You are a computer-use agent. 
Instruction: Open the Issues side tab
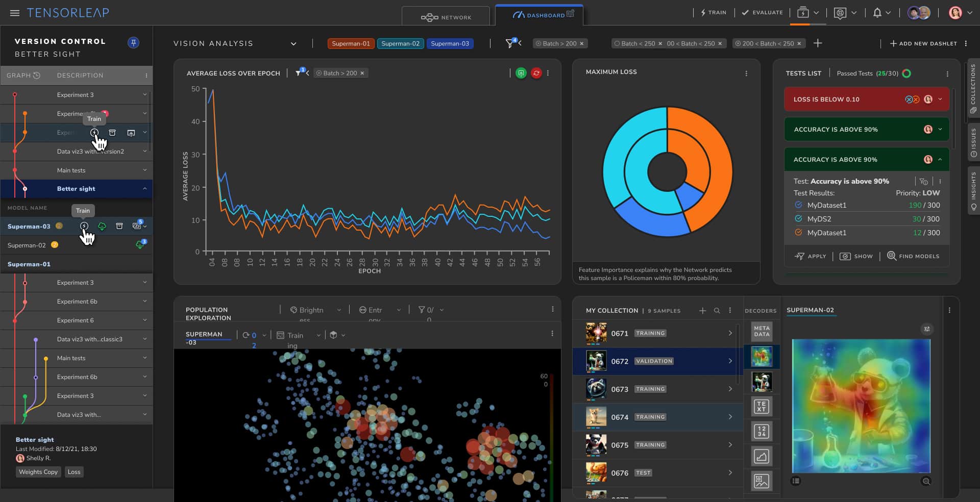coord(973,142)
